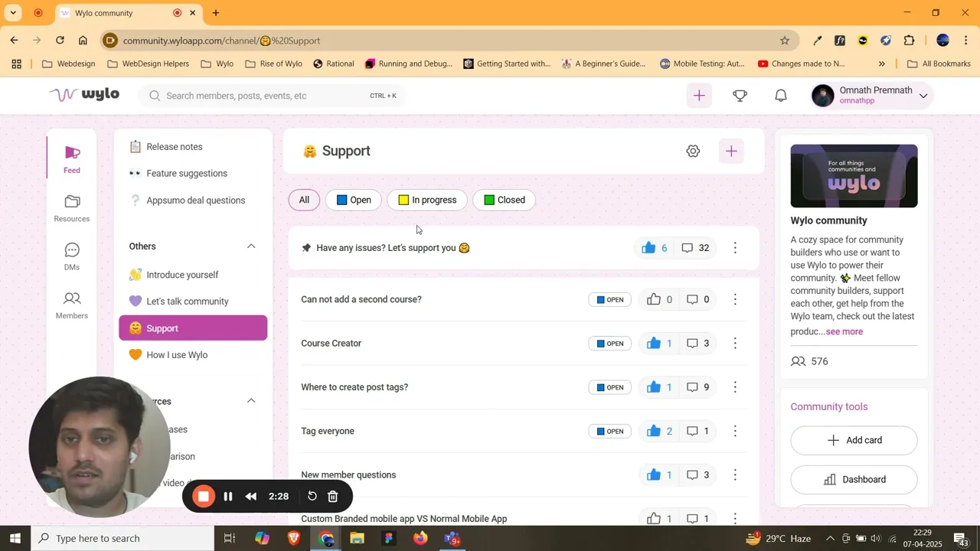980x551 pixels.
Task: Open the browser extensions puzzle icon
Action: 910,41
